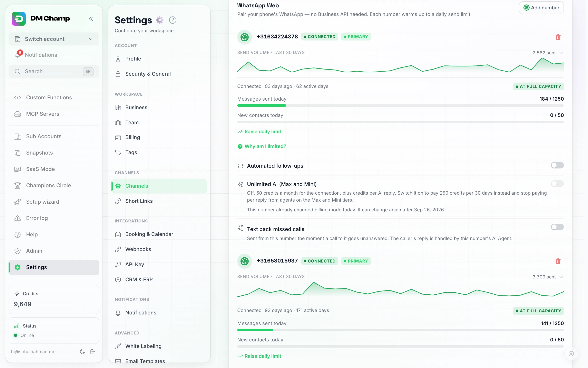The width and height of the screenshot is (588, 368).
Task: Click the WhatsApp icon for +31634224378
Action: (244, 37)
